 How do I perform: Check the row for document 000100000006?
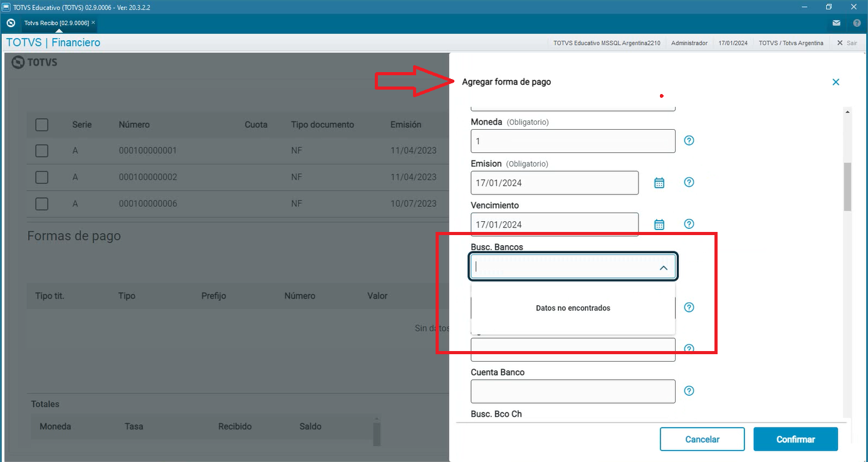41,204
